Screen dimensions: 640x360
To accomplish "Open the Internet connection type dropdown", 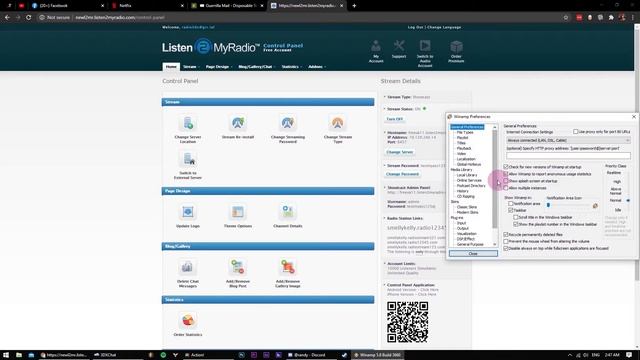I will [568, 140].
